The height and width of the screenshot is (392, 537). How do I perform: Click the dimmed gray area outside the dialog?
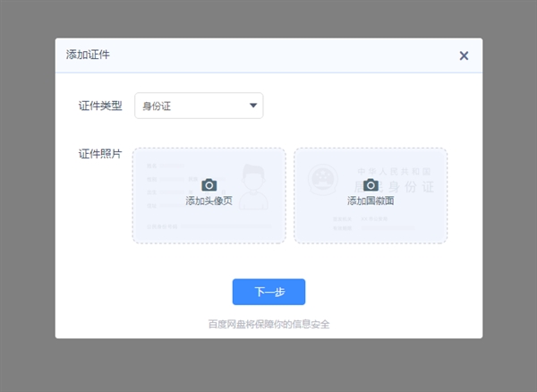coord(27,197)
